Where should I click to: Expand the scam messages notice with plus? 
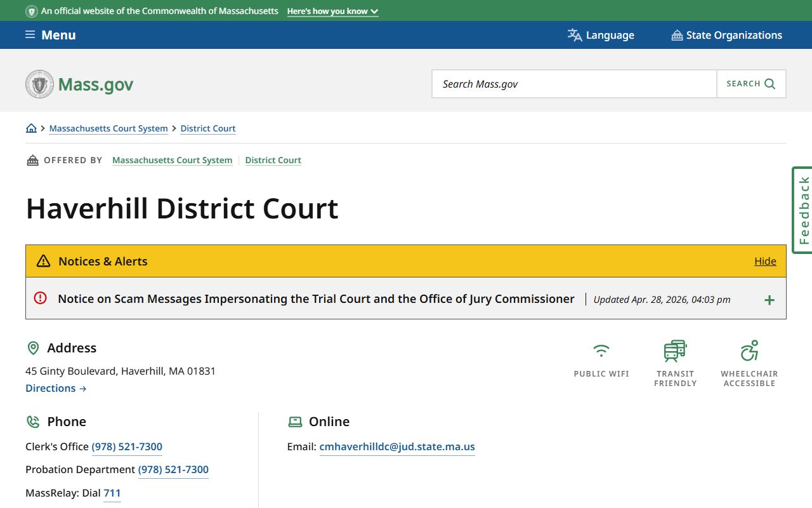point(769,300)
